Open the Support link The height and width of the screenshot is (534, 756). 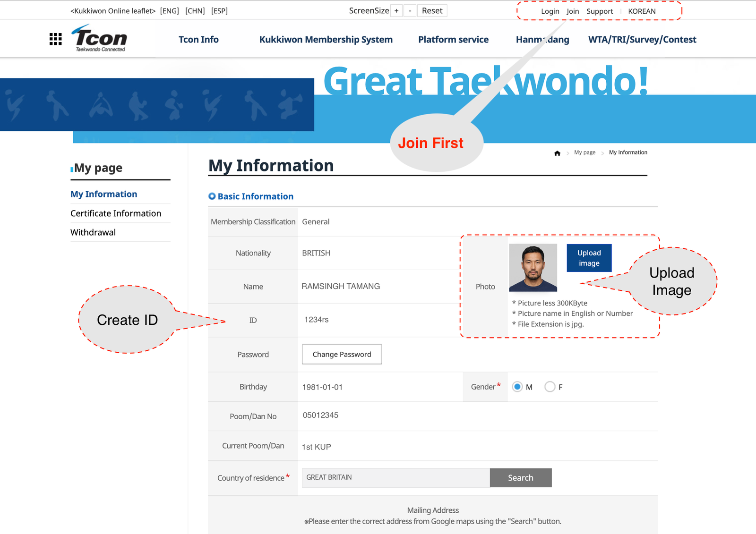click(600, 11)
